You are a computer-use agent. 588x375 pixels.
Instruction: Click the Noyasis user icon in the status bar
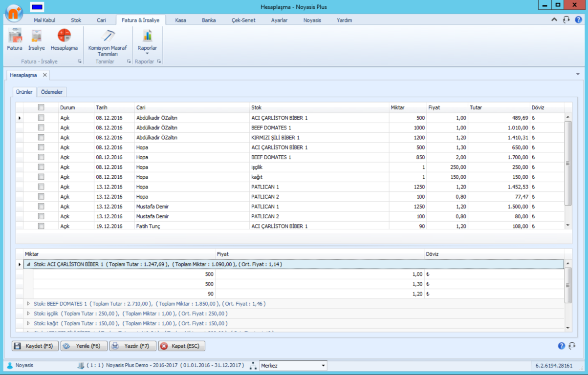click(10, 365)
